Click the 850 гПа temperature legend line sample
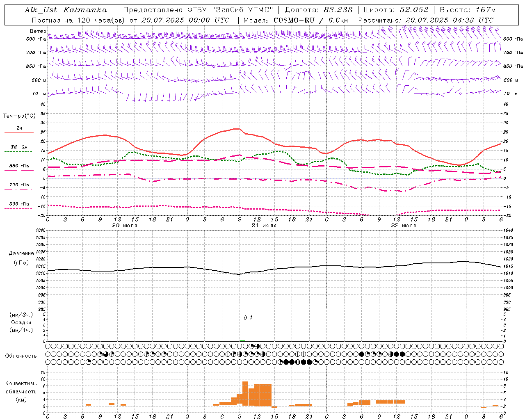The image size is (525, 420). tap(19, 171)
